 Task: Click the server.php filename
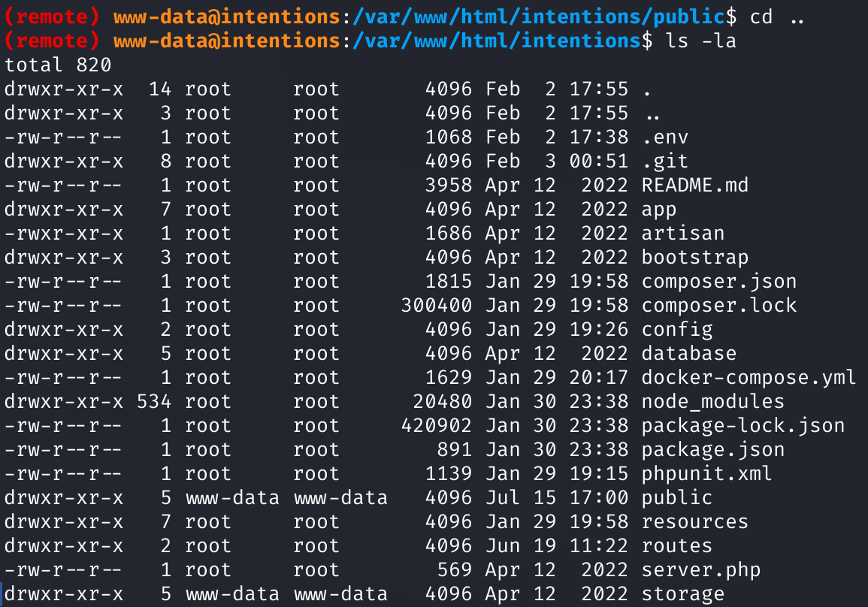(701, 570)
